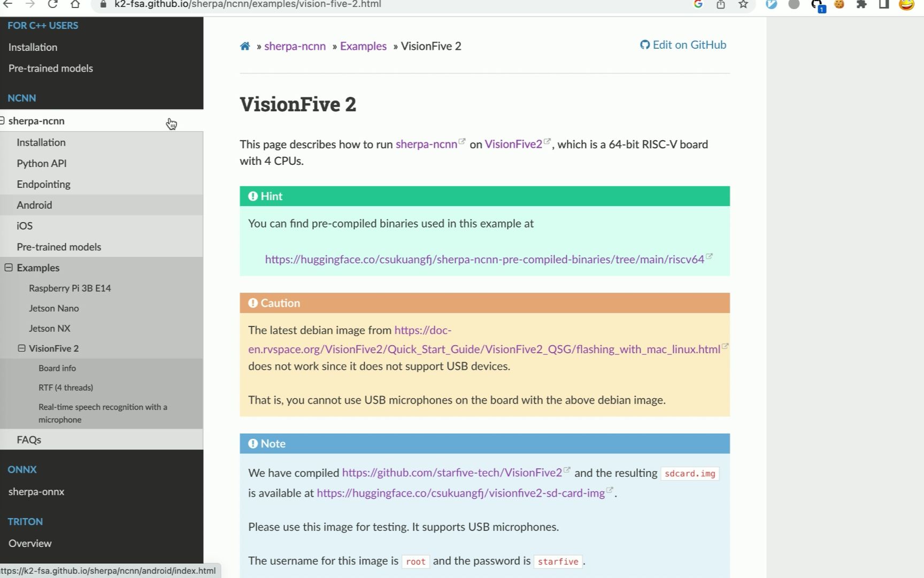Viewport: 924px width, 578px height.
Task: Go back with the browser back arrow
Action: pos(8,4)
